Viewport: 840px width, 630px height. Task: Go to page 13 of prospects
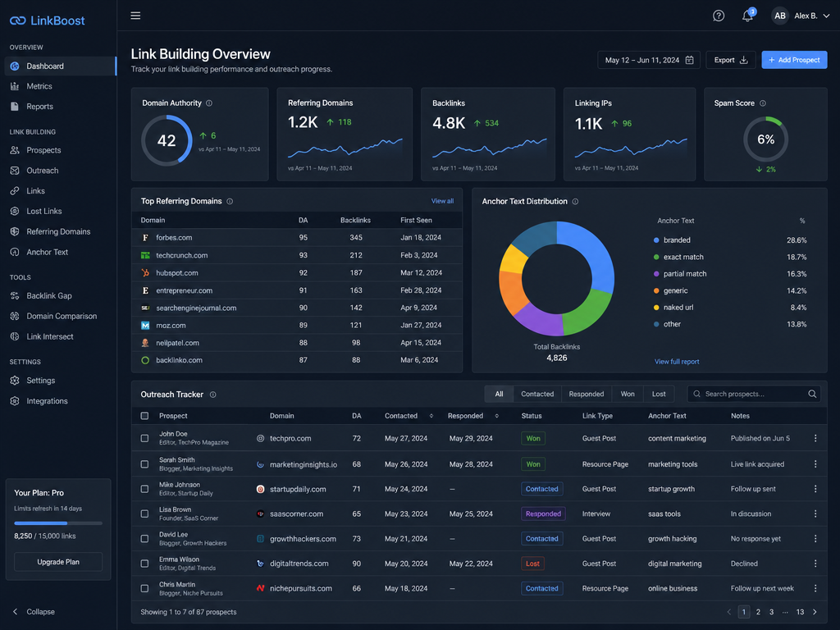800,612
